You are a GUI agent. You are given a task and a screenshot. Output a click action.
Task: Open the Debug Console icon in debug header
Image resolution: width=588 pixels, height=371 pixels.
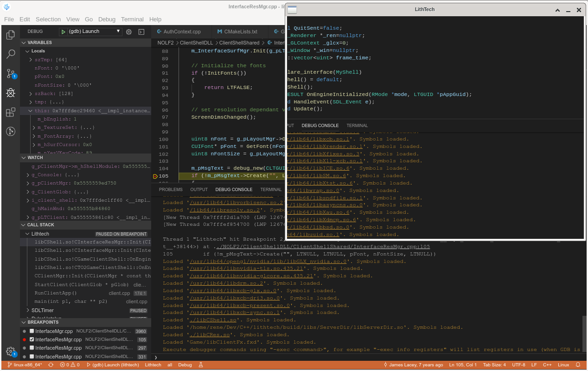click(141, 32)
